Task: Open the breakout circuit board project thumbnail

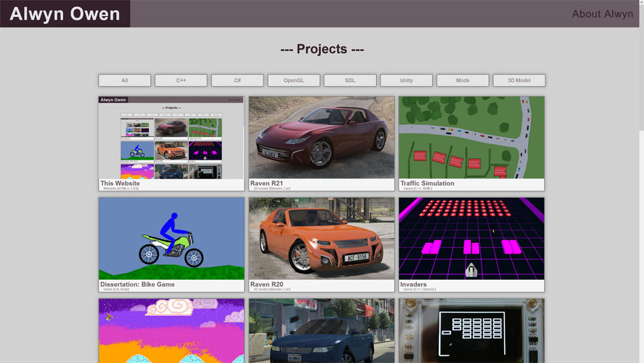Action: 472,331
